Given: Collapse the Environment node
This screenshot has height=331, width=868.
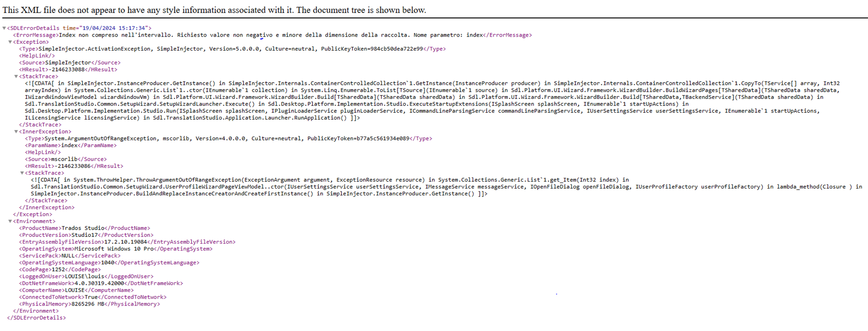Looking at the screenshot, I should (10, 221).
